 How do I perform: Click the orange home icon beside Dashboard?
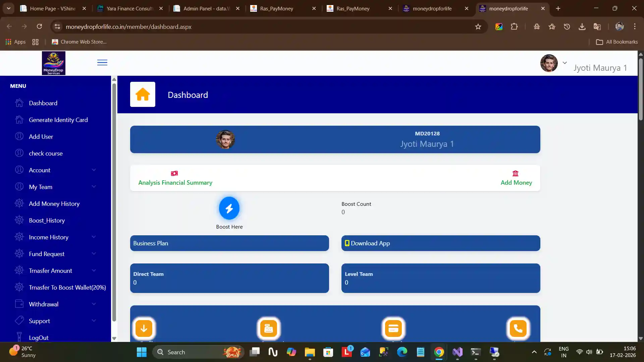point(143,95)
